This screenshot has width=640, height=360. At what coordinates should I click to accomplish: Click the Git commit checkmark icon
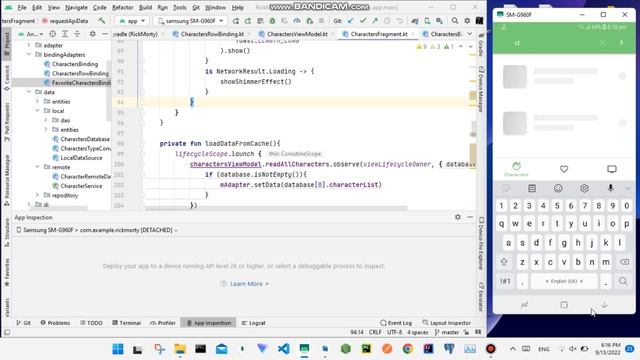pos(363,21)
